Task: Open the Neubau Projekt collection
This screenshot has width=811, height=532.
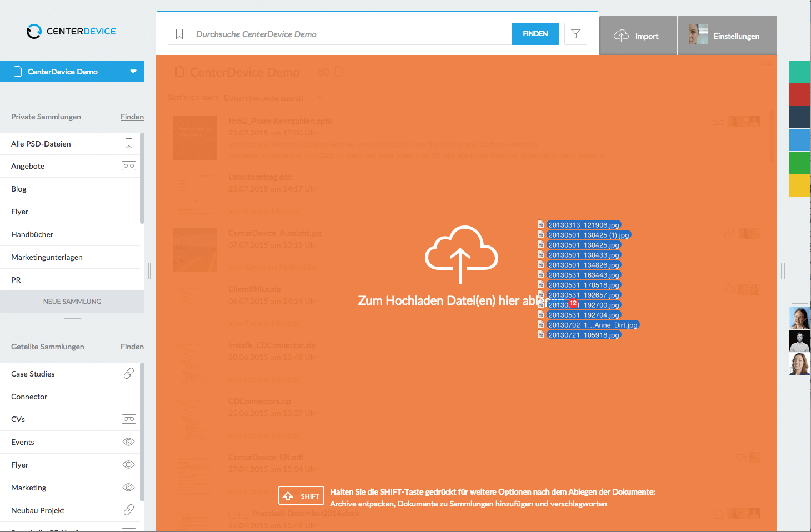Action: click(x=70, y=510)
